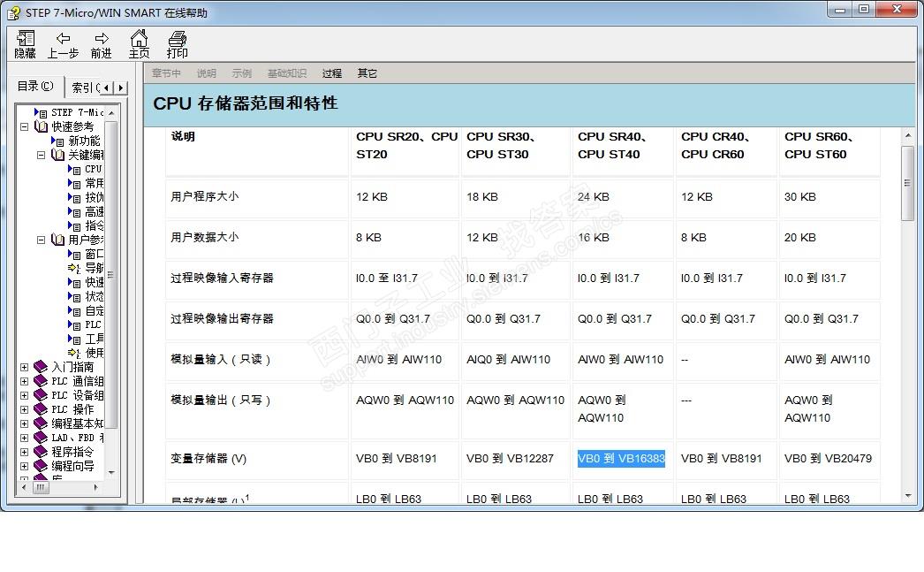Switch to the 目录 contents tab
This screenshot has width=924, height=572.
pos(34,86)
